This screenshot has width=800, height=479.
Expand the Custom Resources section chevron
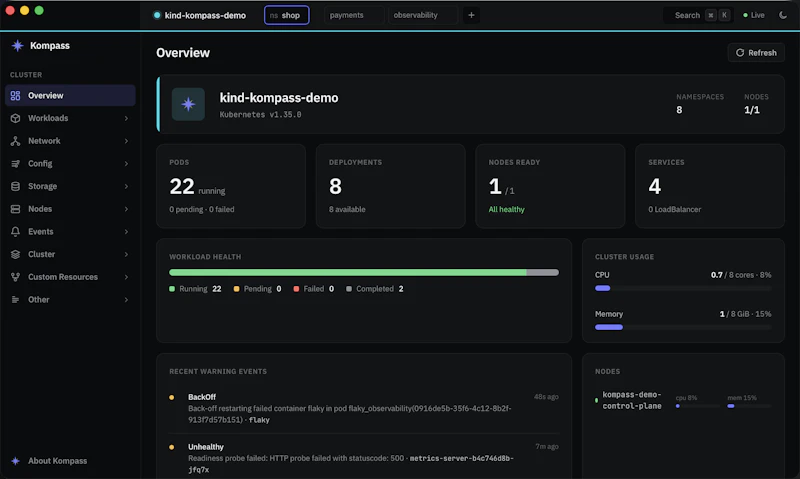[x=126, y=277]
